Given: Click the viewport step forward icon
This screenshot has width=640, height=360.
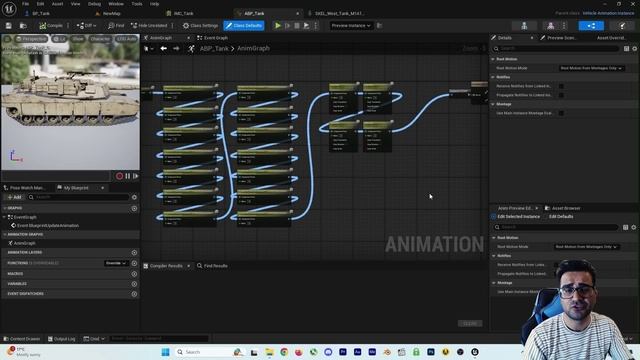Looking at the screenshot, I should tap(136, 176).
